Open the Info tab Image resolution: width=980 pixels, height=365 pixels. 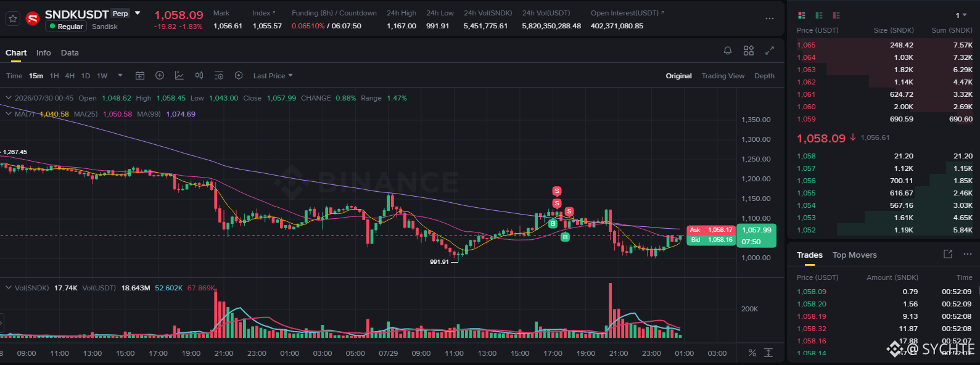tap(43, 52)
